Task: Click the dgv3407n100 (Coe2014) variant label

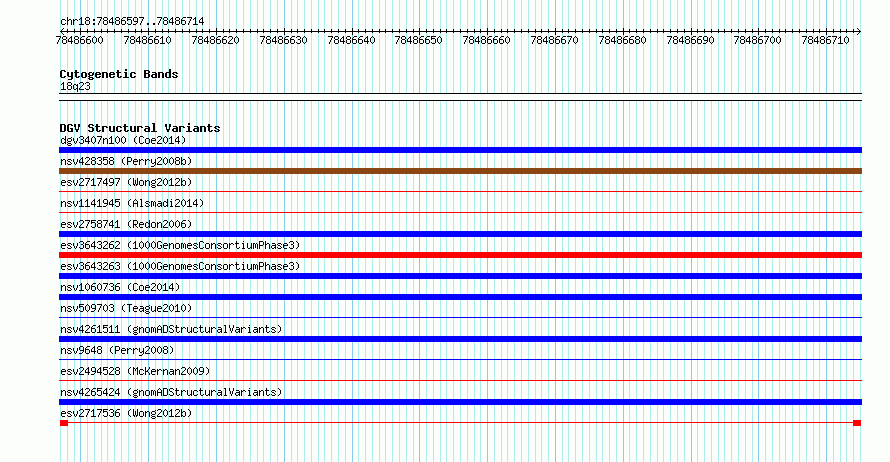Action: click(x=123, y=140)
